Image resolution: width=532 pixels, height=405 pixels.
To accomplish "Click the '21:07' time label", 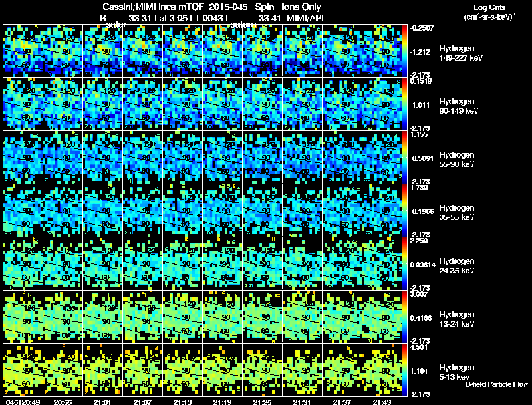I will click(x=142, y=402).
